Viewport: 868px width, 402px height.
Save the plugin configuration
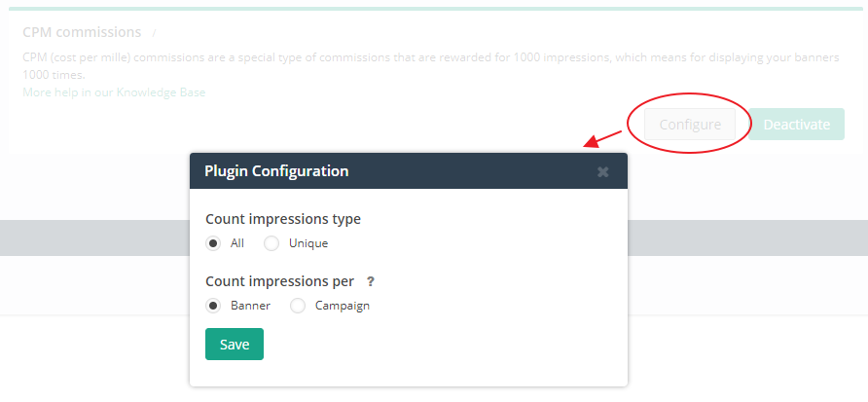(234, 345)
